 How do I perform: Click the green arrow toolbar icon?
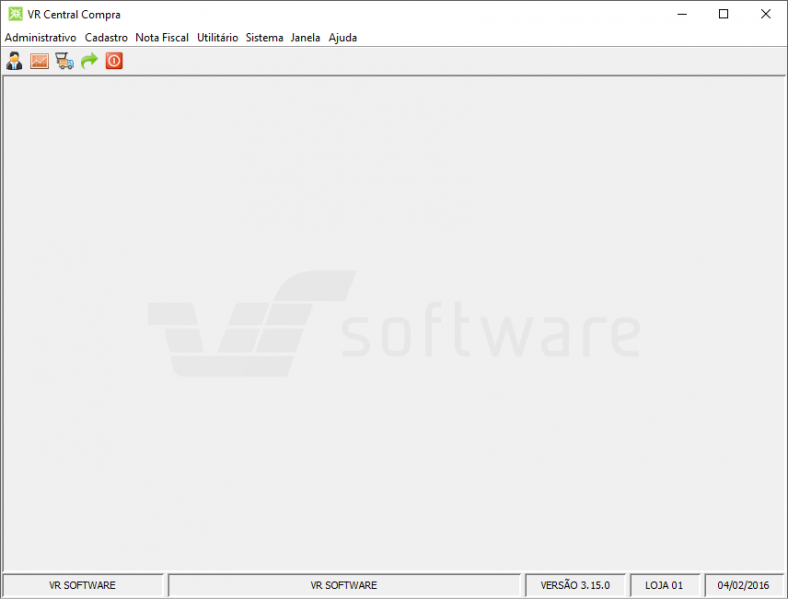pyautogui.click(x=89, y=61)
